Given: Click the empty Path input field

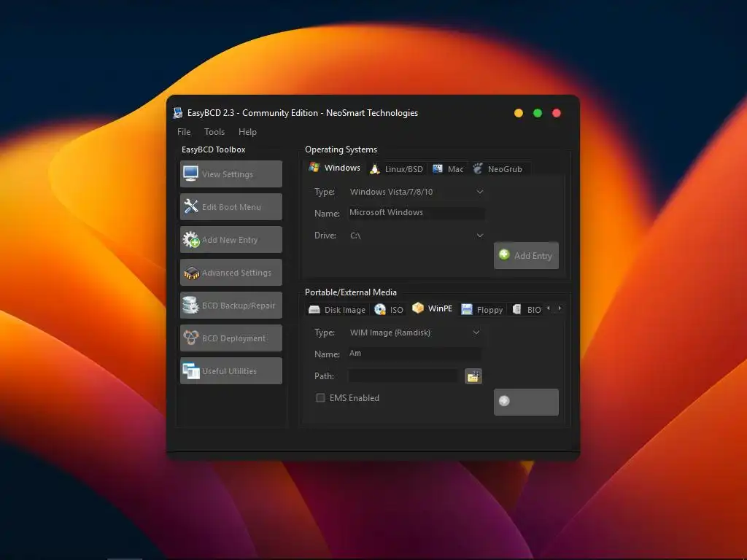Looking at the screenshot, I should click(403, 376).
